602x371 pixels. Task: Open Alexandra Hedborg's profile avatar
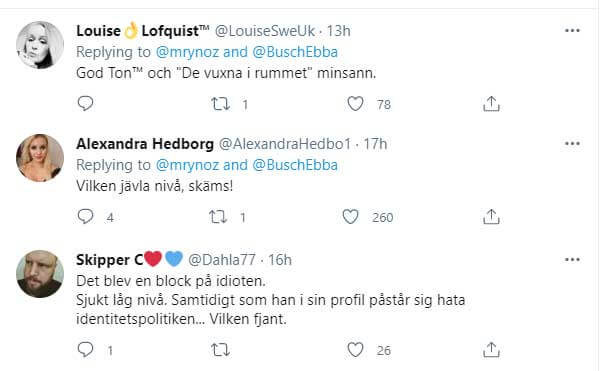point(40,158)
